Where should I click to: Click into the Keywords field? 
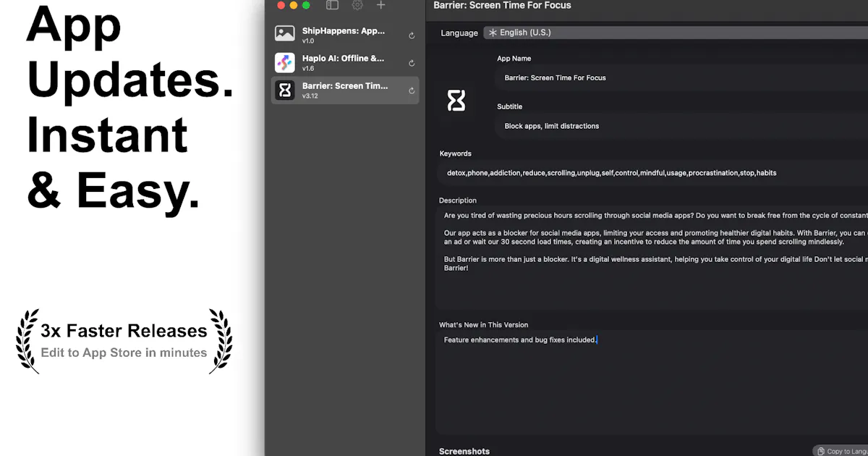pyautogui.click(x=652, y=173)
